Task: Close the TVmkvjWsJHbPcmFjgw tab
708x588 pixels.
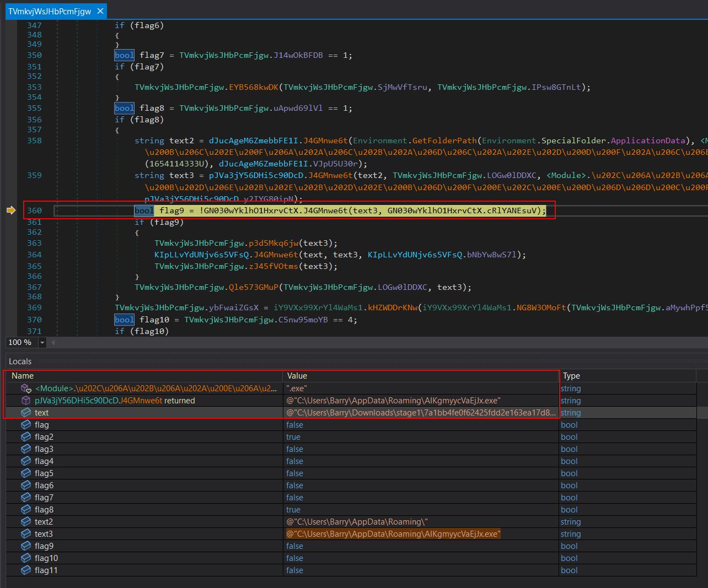Action: click(100, 11)
